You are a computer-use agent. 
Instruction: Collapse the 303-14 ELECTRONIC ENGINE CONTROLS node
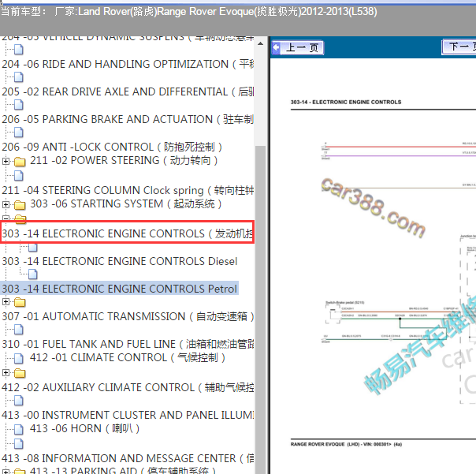[6, 218]
